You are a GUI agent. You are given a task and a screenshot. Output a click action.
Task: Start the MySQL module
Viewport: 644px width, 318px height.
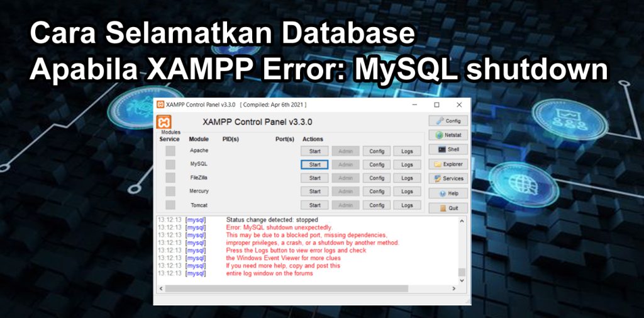point(315,165)
